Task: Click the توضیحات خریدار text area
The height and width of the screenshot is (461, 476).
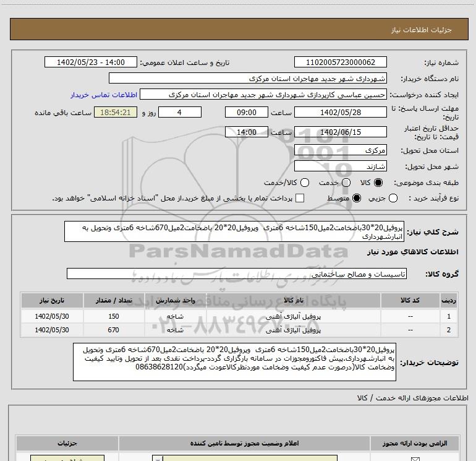Action: pyautogui.click(x=234, y=362)
